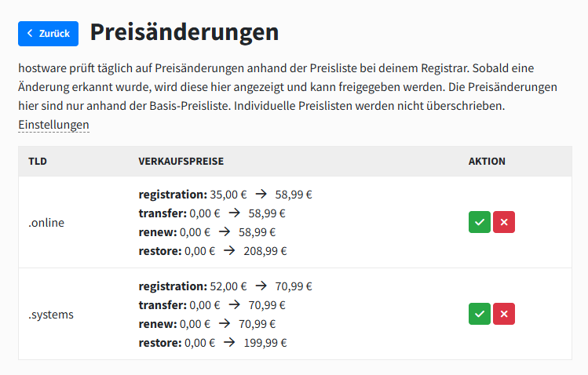Approve the .online price change

[480, 223]
